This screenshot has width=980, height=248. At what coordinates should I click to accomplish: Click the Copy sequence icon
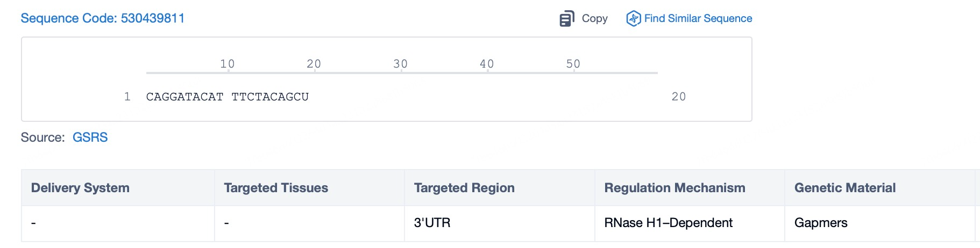click(566, 19)
